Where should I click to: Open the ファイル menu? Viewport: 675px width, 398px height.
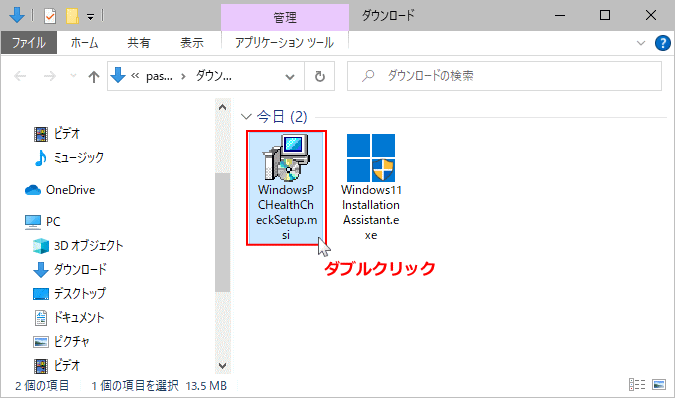pos(29,43)
